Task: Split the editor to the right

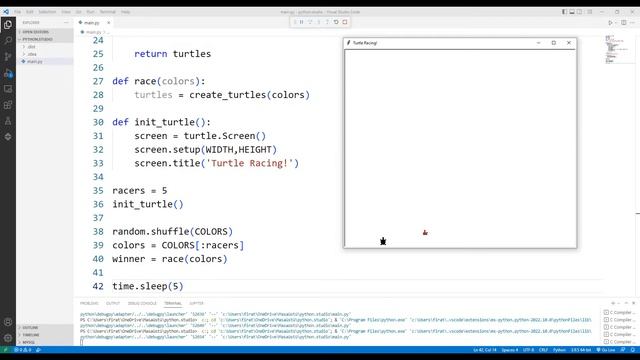Action: click(x=624, y=23)
